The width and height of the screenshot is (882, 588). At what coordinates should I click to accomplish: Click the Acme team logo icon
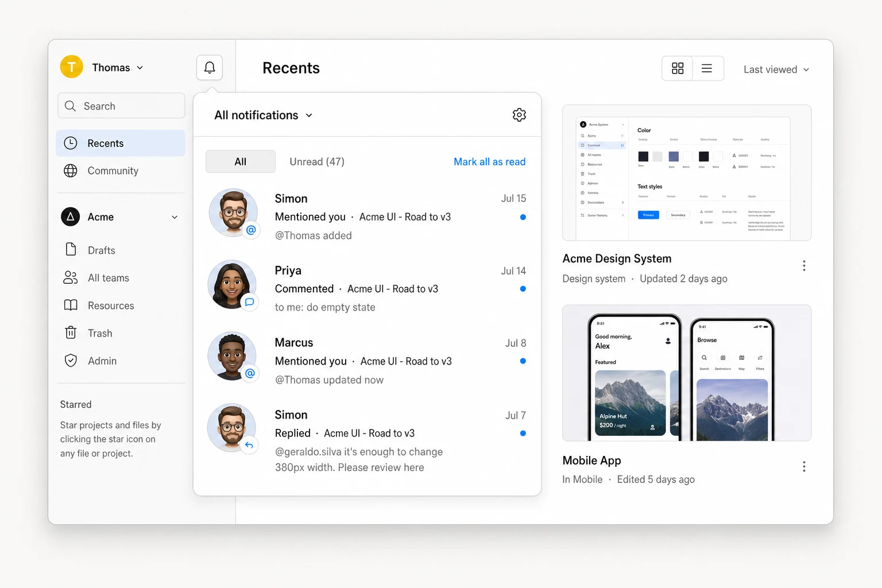coord(71,216)
